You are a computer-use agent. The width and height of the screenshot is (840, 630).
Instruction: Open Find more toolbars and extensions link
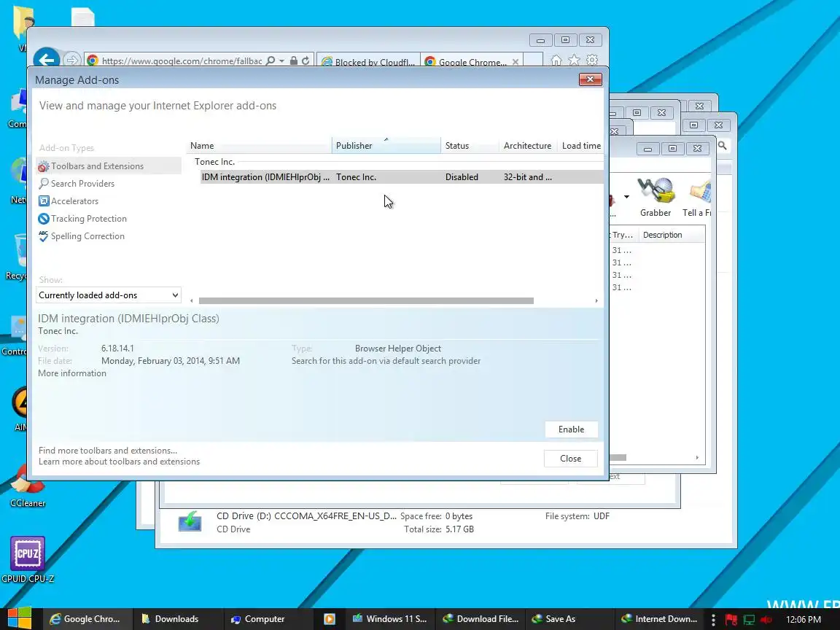pos(108,451)
